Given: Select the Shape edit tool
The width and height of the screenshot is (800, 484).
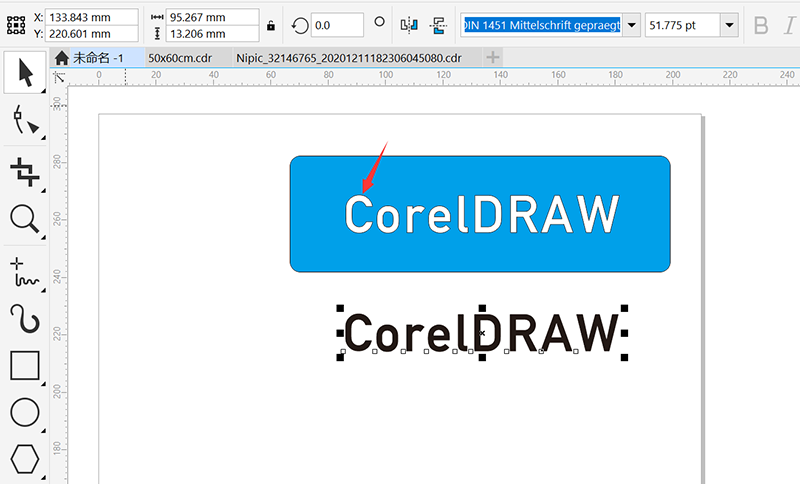Looking at the screenshot, I should tap(25, 121).
